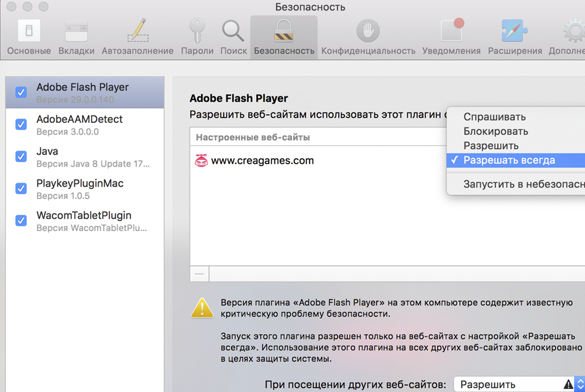The width and height of the screenshot is (585, 392).
Task: Select the www.creagames.com website row
Action: [x=262, y=160]
